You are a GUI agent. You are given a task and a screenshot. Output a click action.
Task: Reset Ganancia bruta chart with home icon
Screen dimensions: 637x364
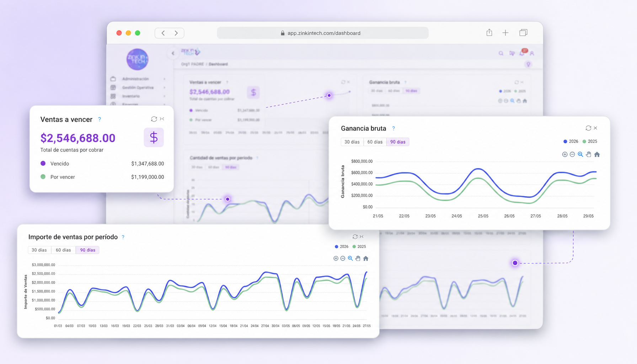pos(597,154)
